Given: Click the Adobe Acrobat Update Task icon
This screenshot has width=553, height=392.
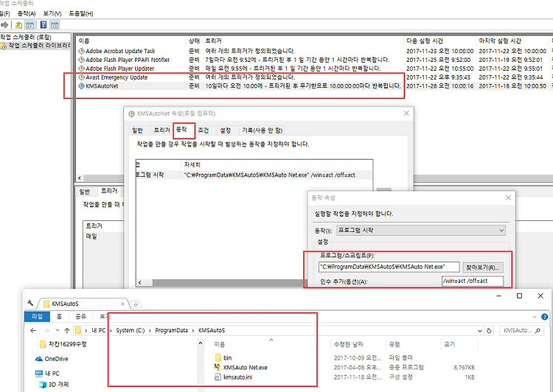Looking at the screenshot, I should [81, 51].
